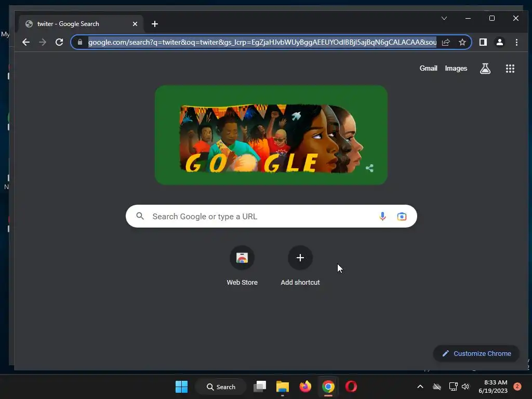Launch Opera from the taskbar
Viewport: 532px width, 399px height.
click(351, 387)
